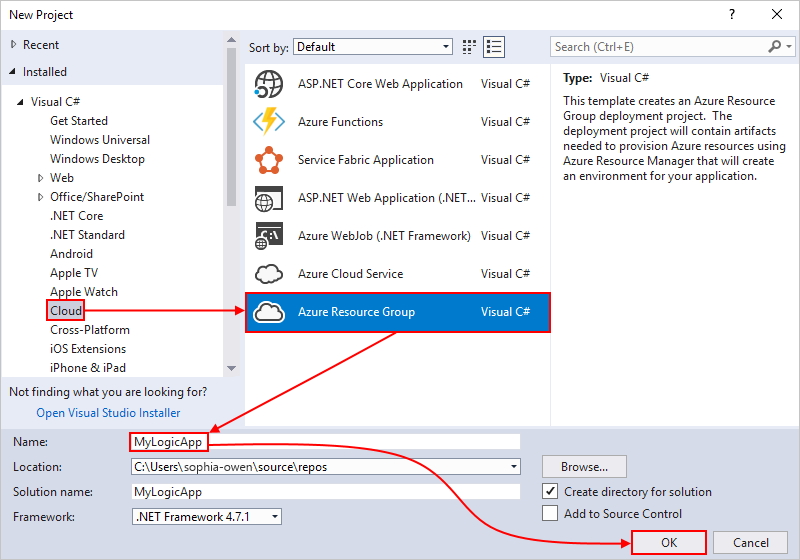Click the Cancel button

pos(751,543)
